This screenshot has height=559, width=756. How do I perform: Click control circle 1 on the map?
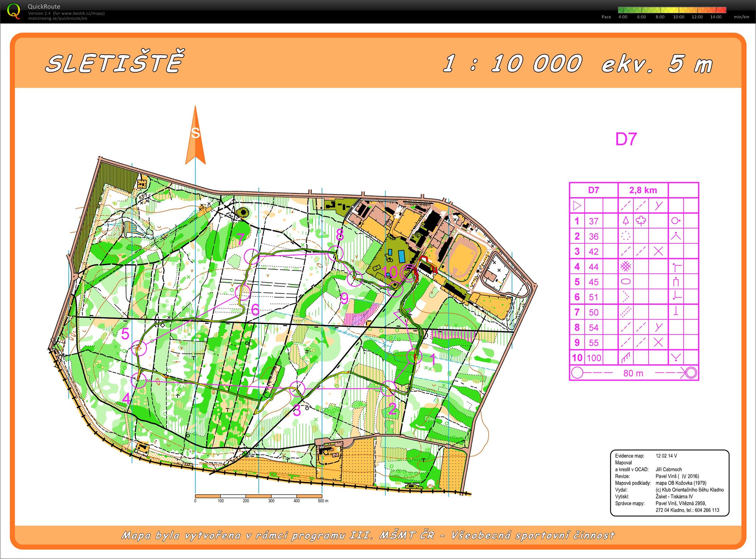pyautogui.click(x=414, y=356)
